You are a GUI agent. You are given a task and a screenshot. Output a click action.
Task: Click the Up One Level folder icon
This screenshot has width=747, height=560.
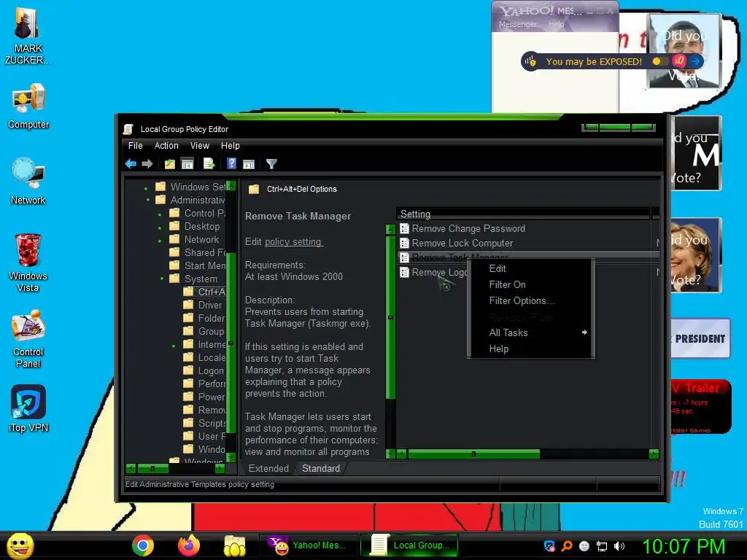click(x=169, y=164)
